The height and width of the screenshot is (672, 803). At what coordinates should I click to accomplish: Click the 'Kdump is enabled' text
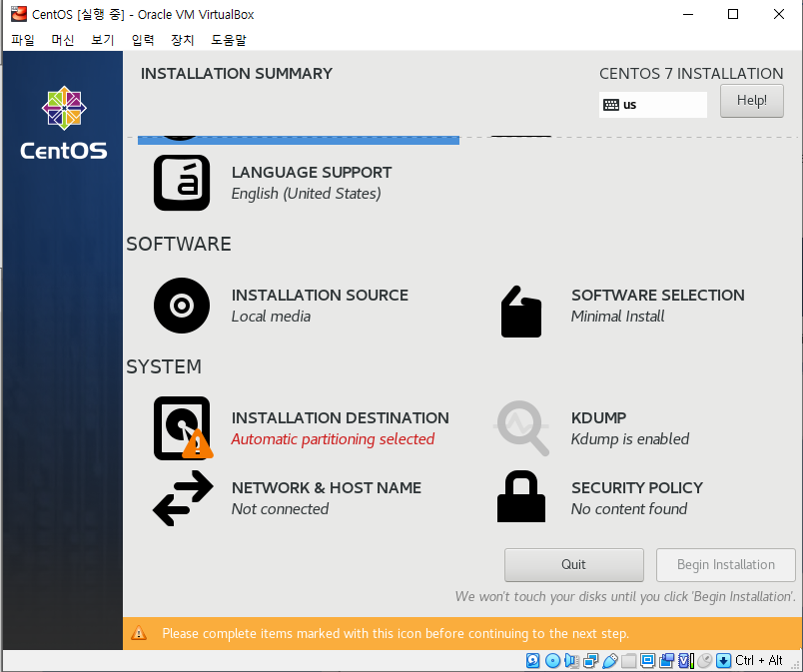point(630,439)
